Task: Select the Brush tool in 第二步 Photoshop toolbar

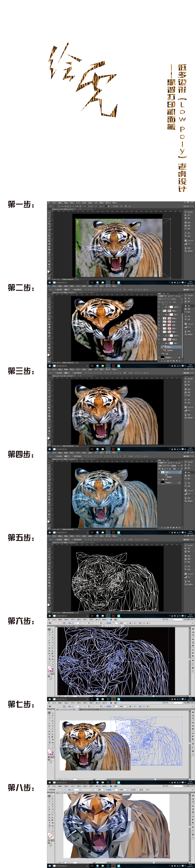Action: point(49,316)
